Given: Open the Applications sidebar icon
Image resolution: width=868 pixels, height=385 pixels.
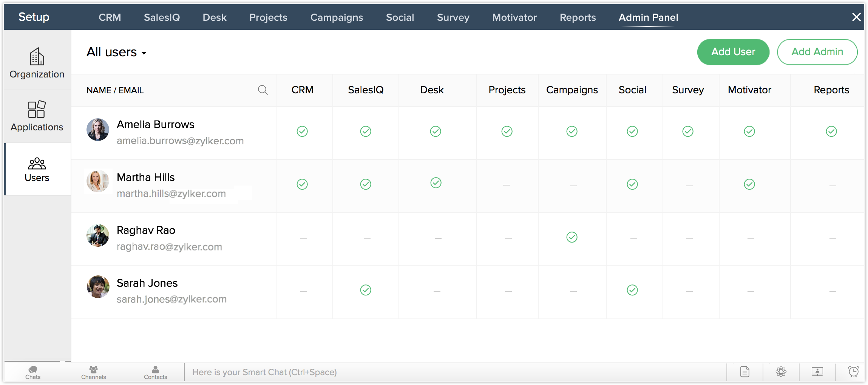Looking at the screenshot, I should coord(37,110).
